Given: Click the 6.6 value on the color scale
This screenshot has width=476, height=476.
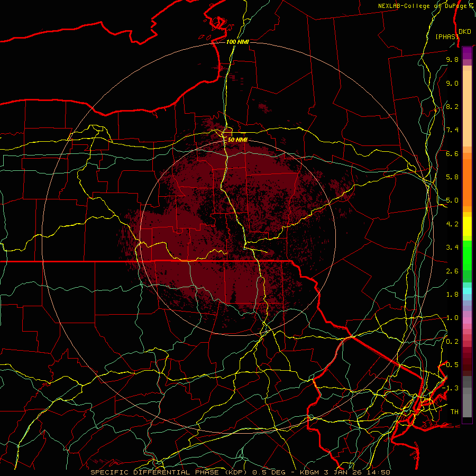Looking at the screenshot, I should 452,153.
